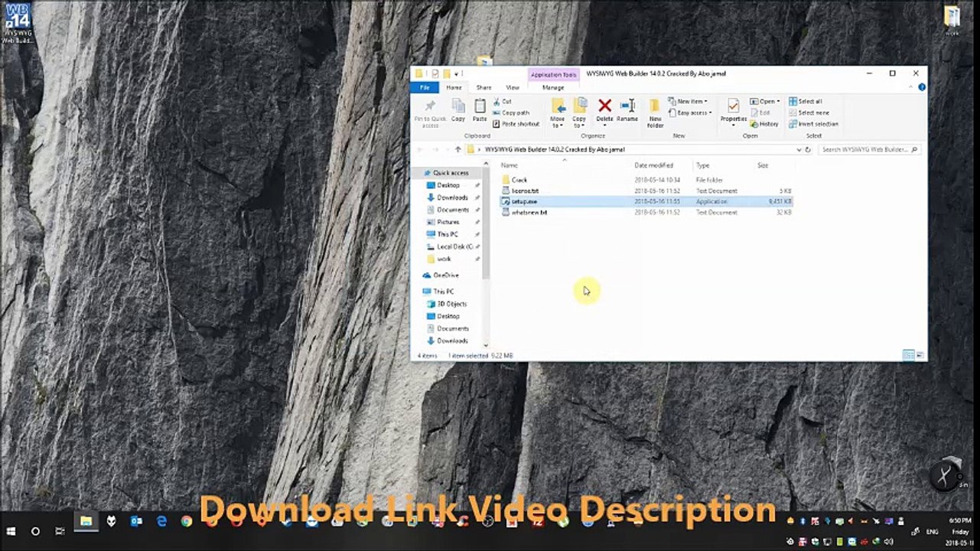The height and width of the screenshot is (551, 980).
Task: Switch to the View tab
Action: [x=512, y=87]
